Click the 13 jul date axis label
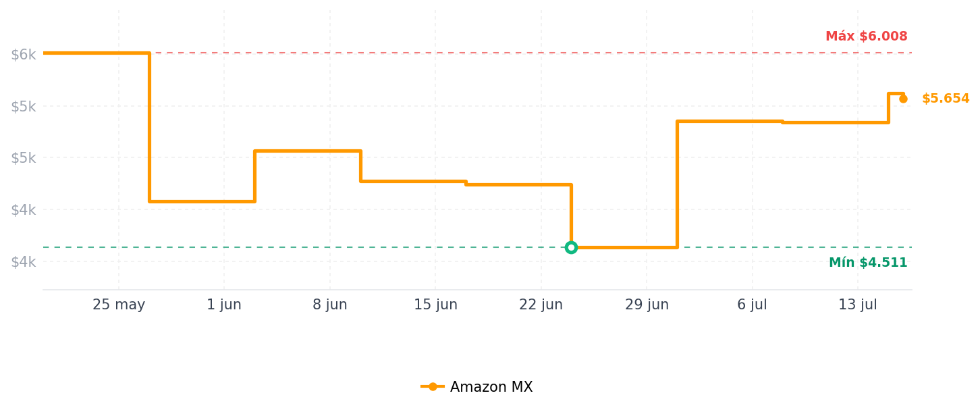The image size is (980, 410). [858, 305]
